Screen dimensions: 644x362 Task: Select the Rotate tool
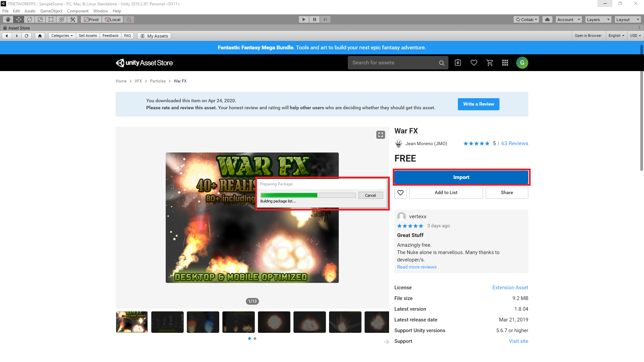tap(29, 19)
